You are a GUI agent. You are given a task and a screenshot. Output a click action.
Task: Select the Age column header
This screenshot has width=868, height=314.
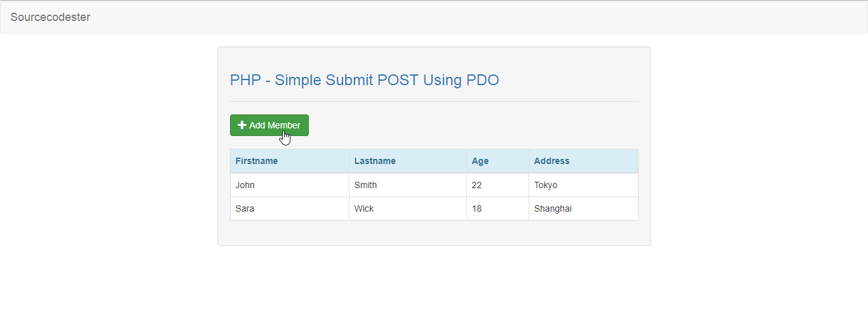click(498, 161)
